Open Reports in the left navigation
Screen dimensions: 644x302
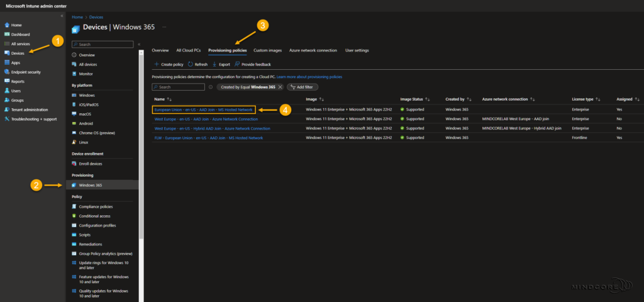click(x=18, y=82)
